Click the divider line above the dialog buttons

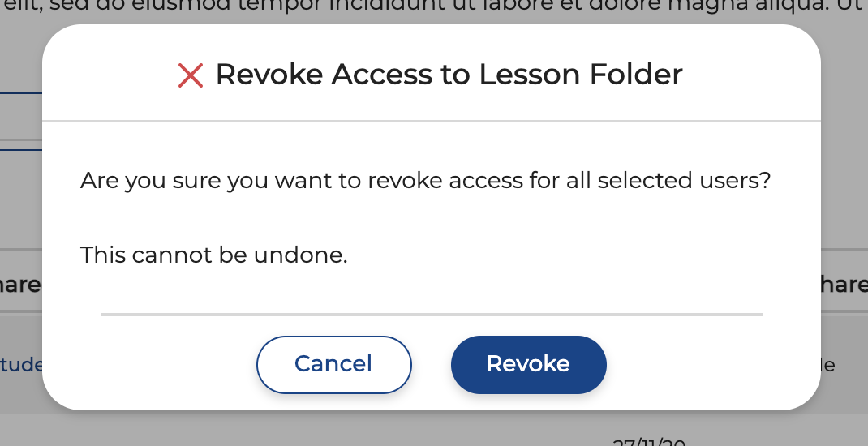pos(431,314)
